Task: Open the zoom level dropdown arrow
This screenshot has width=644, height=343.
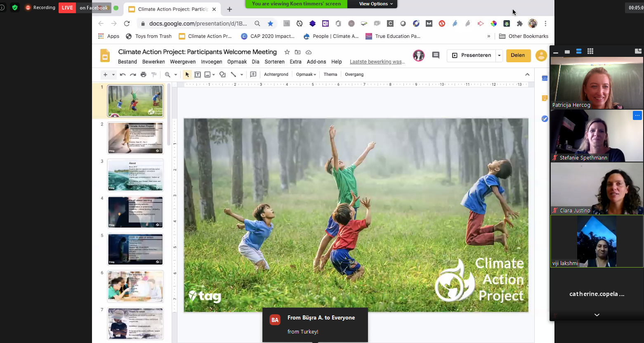Action: click(x=175, y=75)
